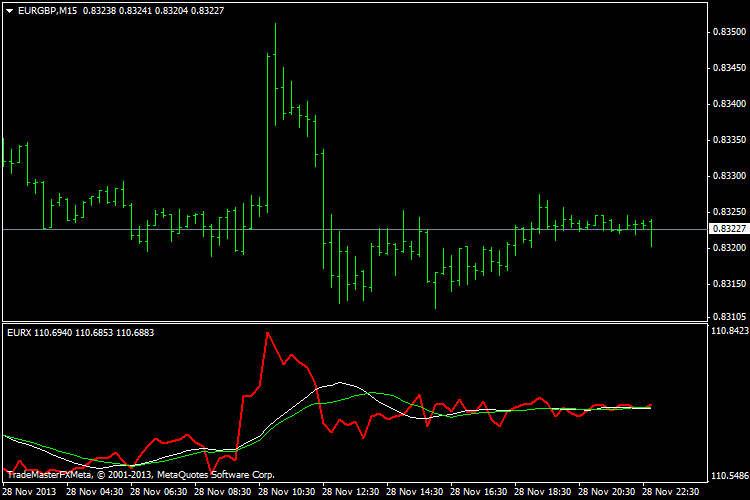Image resolution: width=750 pixels, height=500 pixels.
Task: Click the 110.5486 indicator scale value
Action: [x=729, y=476]
